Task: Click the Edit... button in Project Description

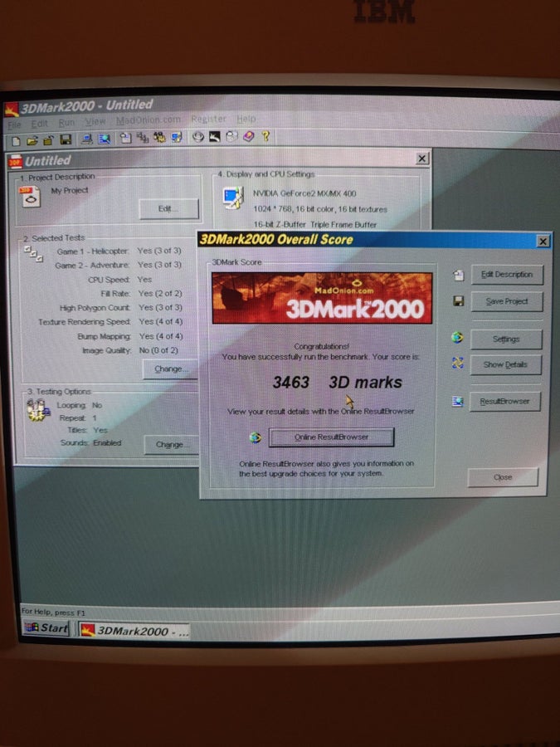Action: (168, 208)
